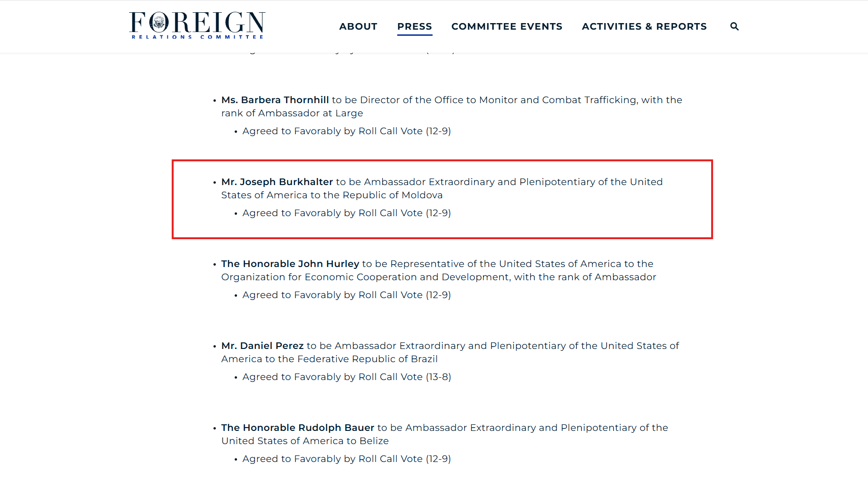This screenshot has height=478, width=868.
Task: Click the name Mr. Daniel Perez
Action: (x=262, y=346)
